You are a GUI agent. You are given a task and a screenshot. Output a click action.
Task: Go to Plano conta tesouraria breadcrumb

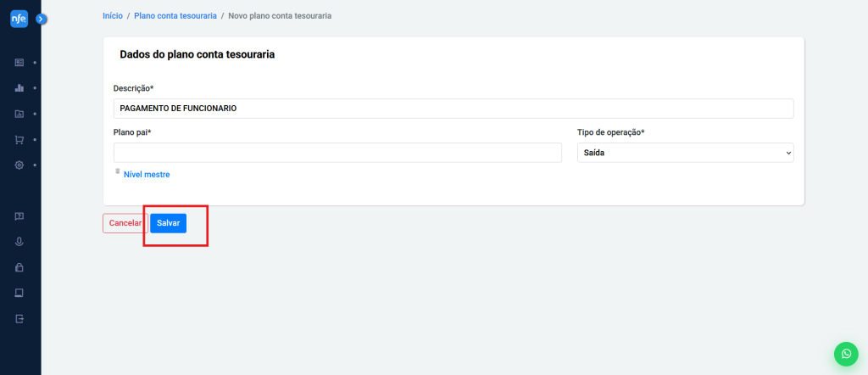174,16
